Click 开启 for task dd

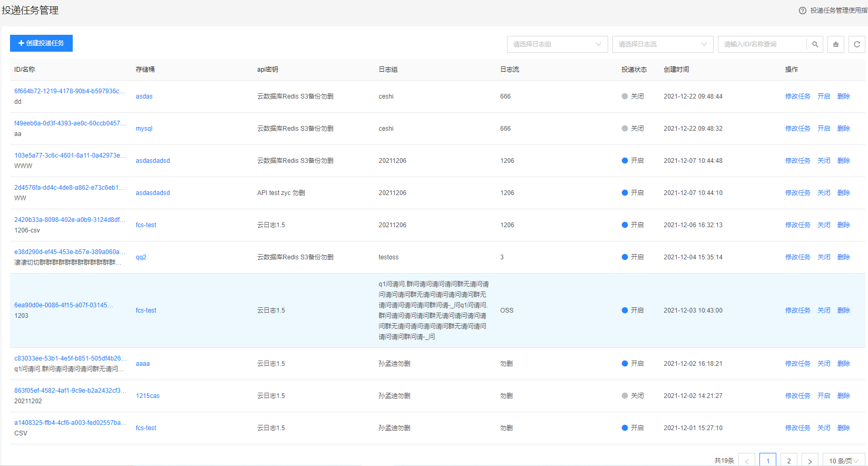pyautogui.click(x=824, y=96)
